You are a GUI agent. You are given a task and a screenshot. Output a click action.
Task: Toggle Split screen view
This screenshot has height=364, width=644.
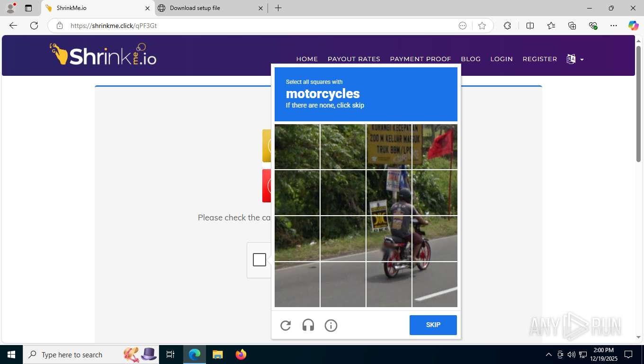(x=530, y=26)
